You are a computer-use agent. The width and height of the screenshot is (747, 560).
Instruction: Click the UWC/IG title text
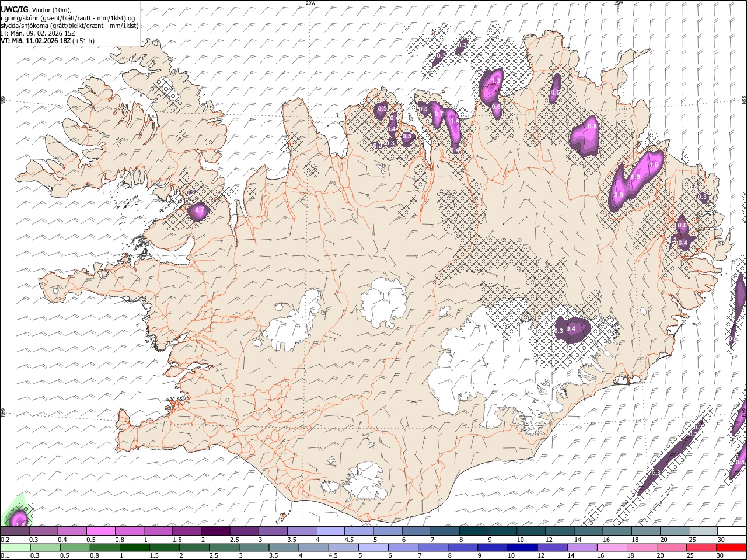[13, 9]
